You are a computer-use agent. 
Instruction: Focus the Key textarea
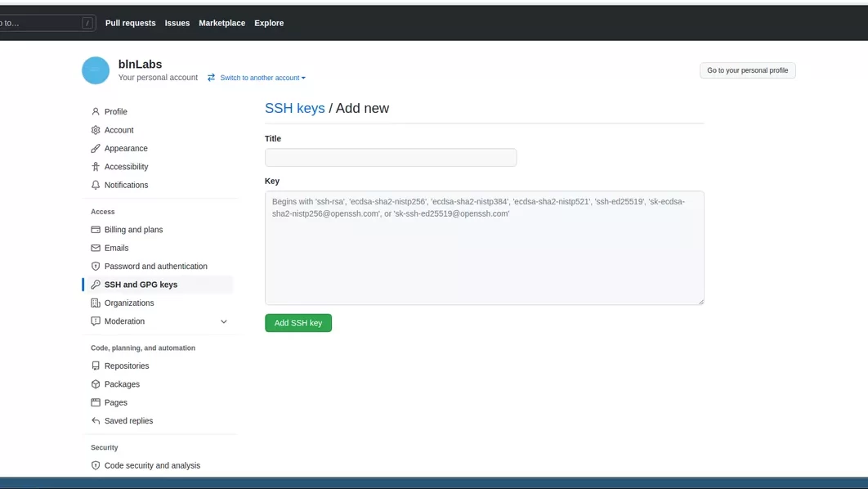click(485, 248)
